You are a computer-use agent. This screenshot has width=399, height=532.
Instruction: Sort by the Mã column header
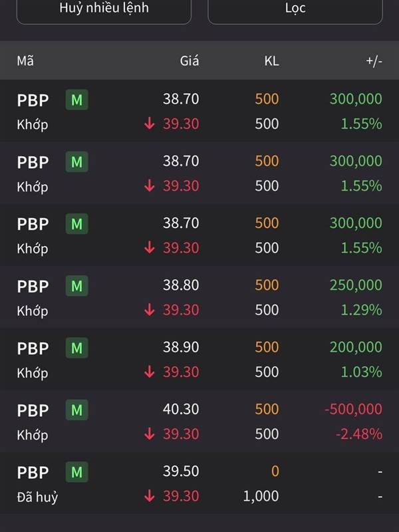point(25,61)
